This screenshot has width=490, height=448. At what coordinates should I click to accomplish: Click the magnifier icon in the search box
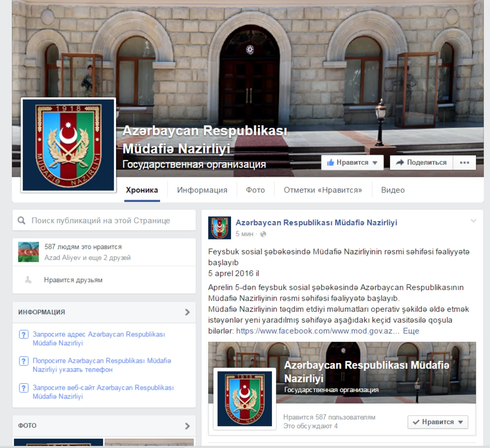coord(22,221)
